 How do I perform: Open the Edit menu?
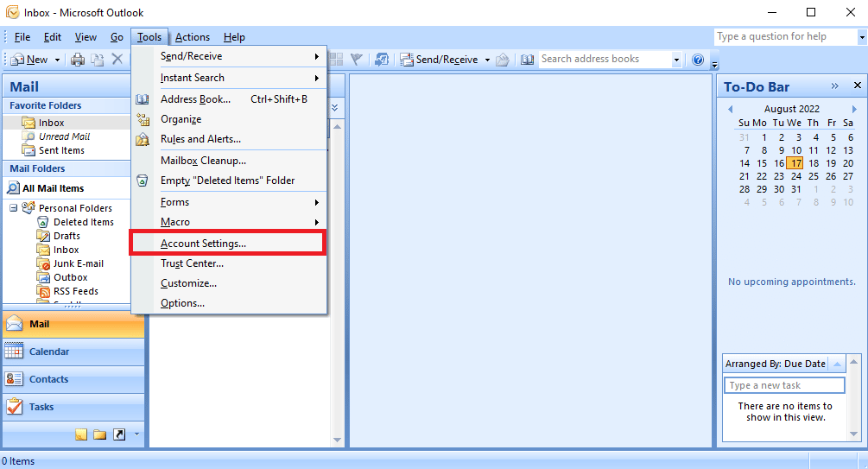(53, 37)
